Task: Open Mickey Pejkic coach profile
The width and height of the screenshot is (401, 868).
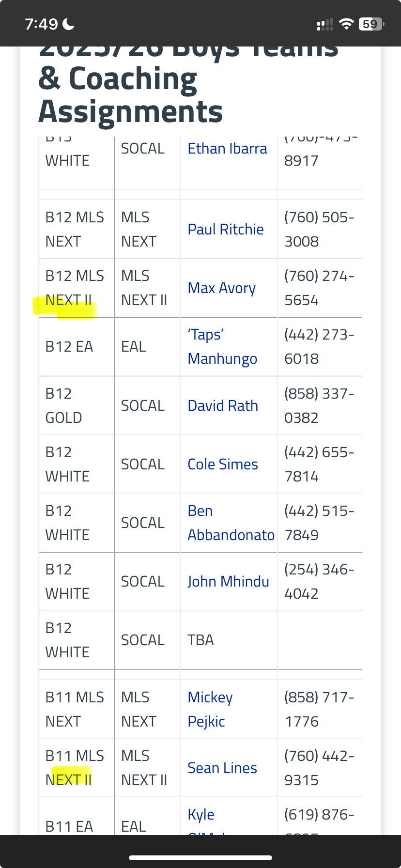Action: [210, 709]
